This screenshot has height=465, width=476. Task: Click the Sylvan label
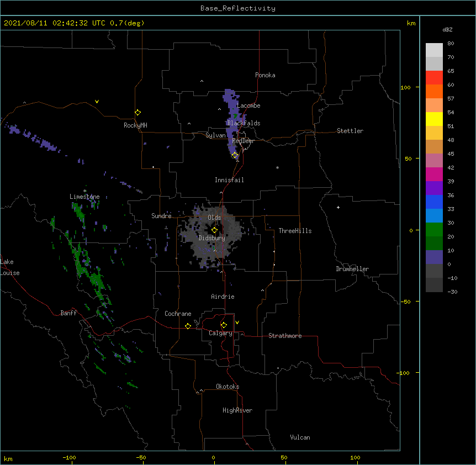[215, 135]
